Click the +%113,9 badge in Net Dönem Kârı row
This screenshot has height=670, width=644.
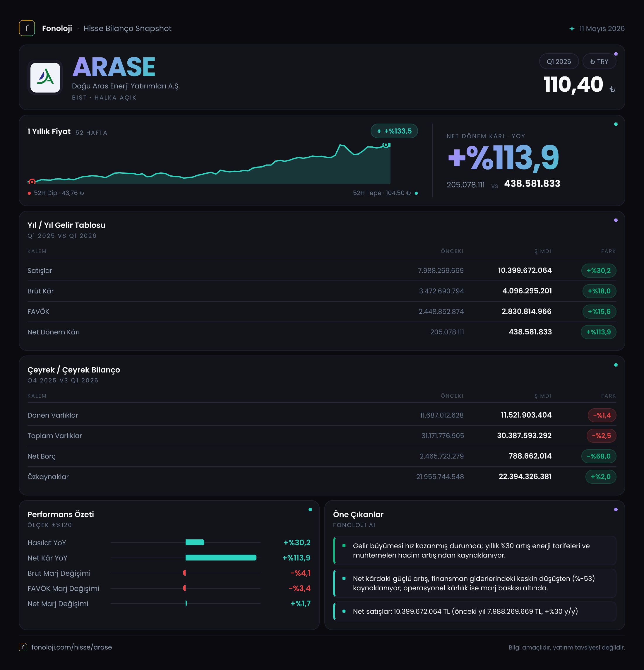(599, 332)
